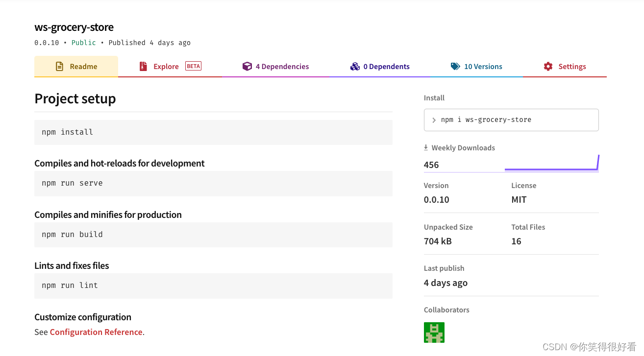The height and width of the screenshot is (356, 644).
Task: Open the green collaborator avatar
Action: pyautogui.click(x=434, y=332)
